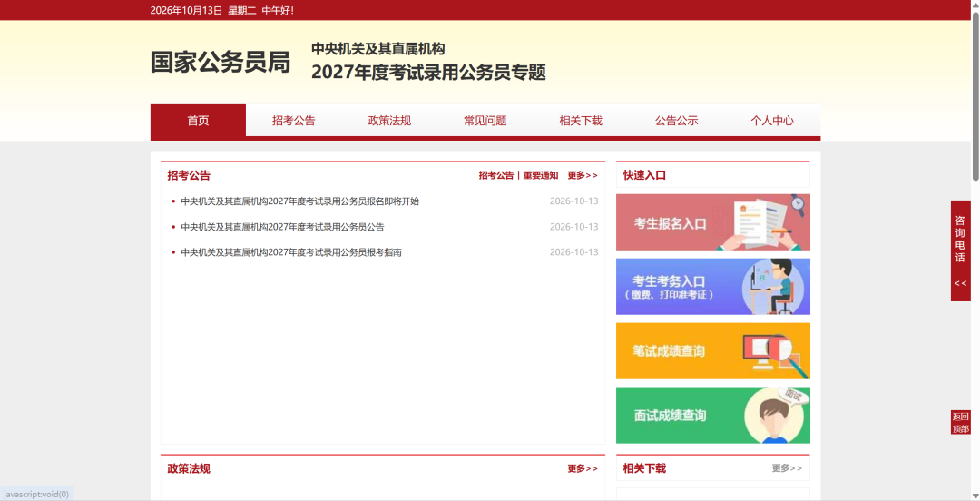Click the 相关下载 section heading

644,468
